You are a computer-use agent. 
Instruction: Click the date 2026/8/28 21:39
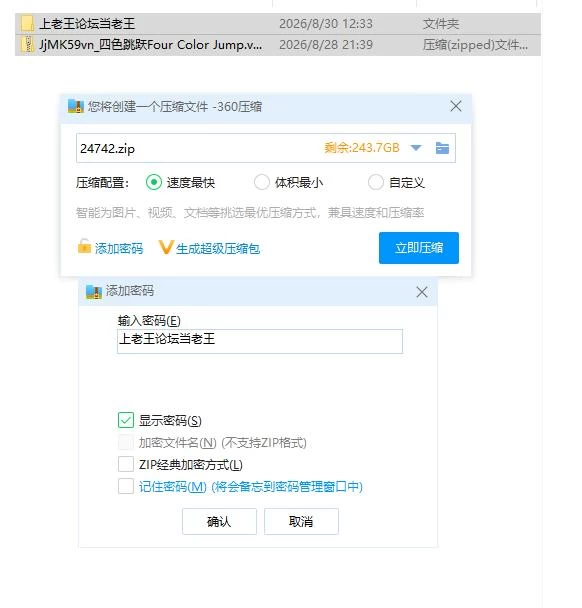326,45
